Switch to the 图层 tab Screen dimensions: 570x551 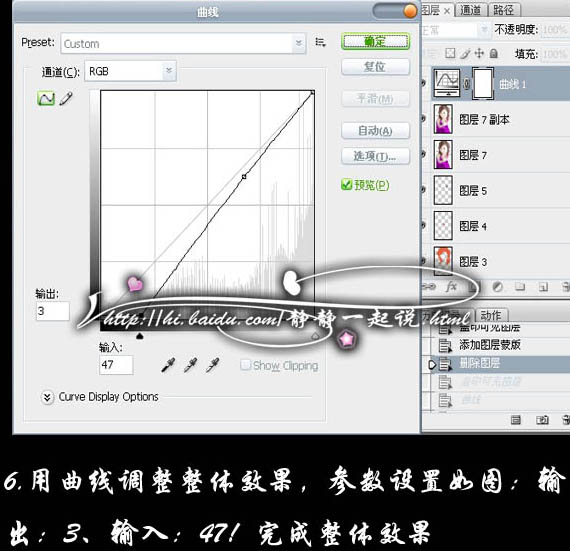coord(431,10)
